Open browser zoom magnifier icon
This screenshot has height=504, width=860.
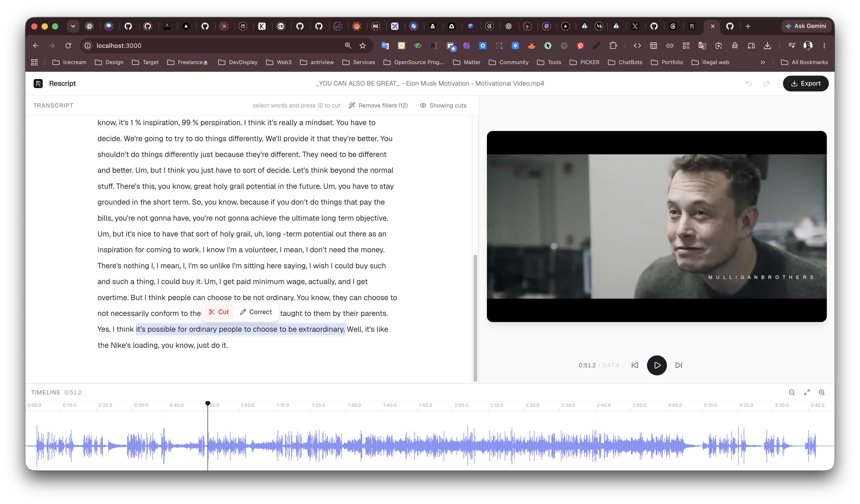coord(348,46)
